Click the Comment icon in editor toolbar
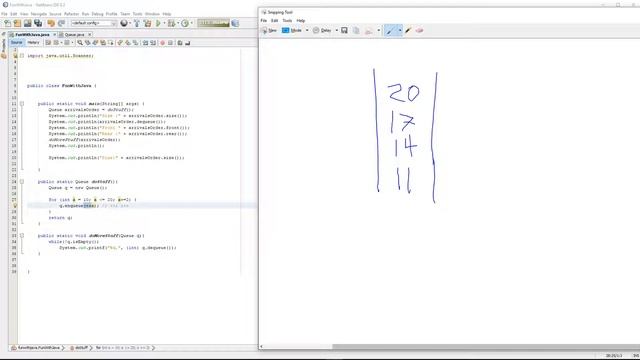640x360 pixels. [x=180, y=42]
